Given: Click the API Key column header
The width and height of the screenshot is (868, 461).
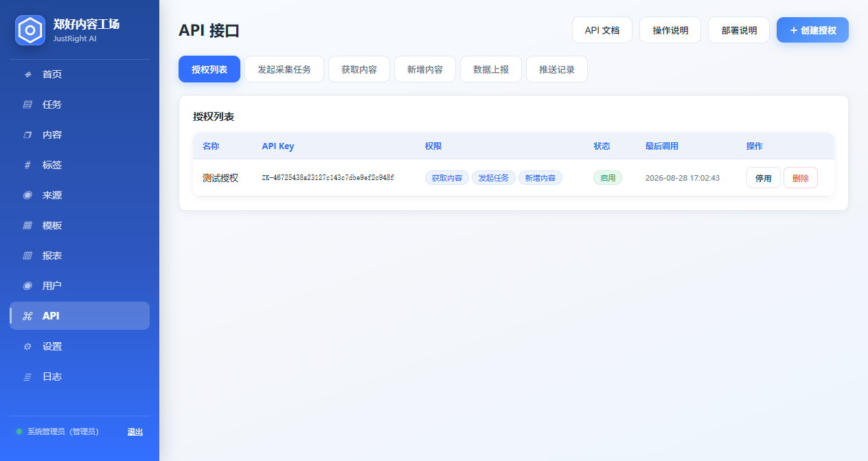Looking at the screenshot, I should point(278,146).
